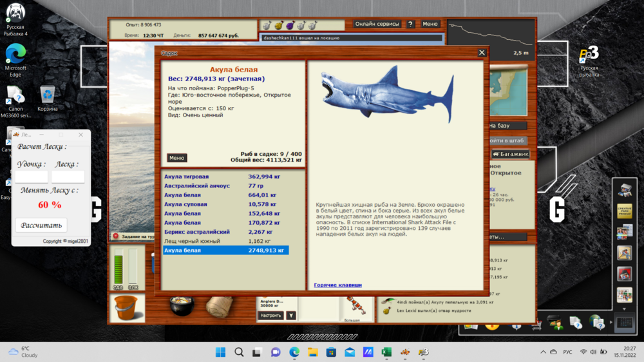Open the game Меню in top bar
This screenshot has height=362, width=644.
point(430,24)
